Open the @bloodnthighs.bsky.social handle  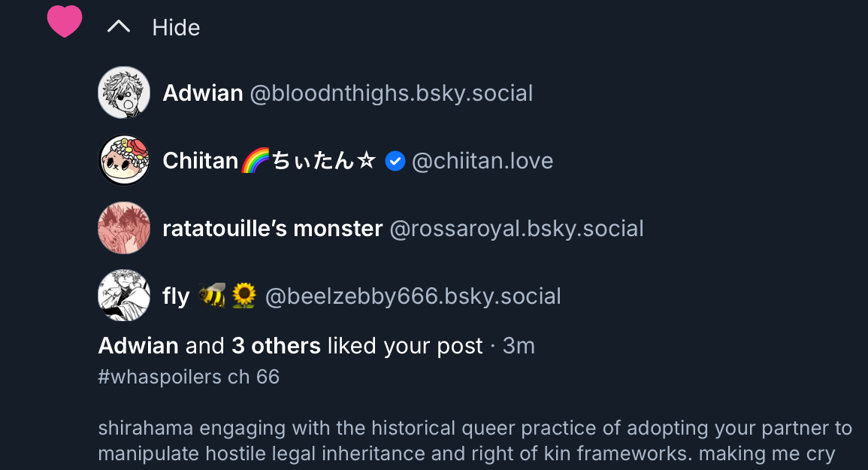point(391,93)
